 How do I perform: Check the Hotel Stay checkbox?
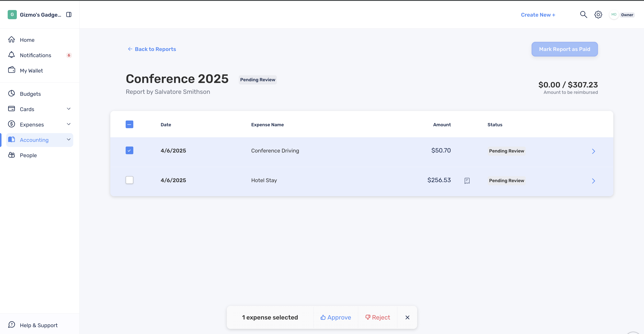129,180
